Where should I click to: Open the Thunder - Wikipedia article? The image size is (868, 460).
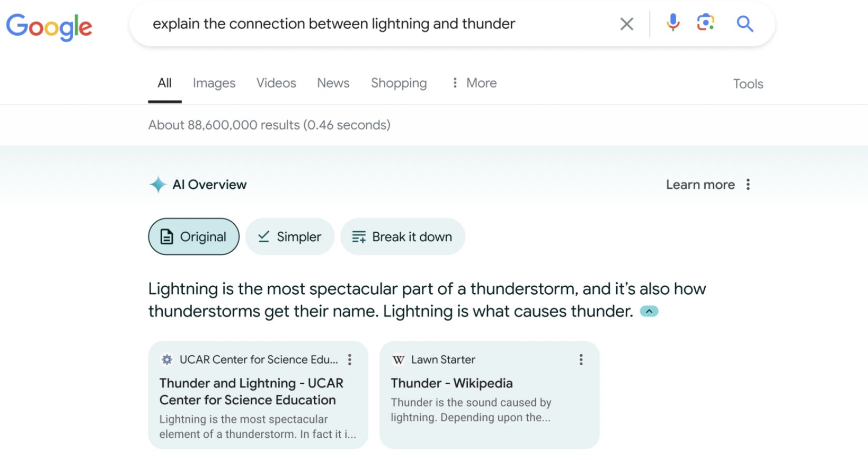pos(451,383)
